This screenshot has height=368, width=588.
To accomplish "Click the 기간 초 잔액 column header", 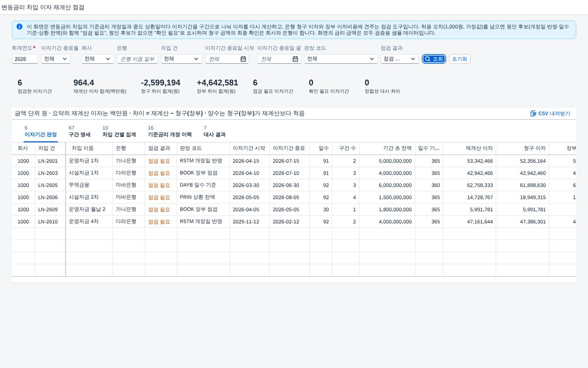I will (387, 148).
